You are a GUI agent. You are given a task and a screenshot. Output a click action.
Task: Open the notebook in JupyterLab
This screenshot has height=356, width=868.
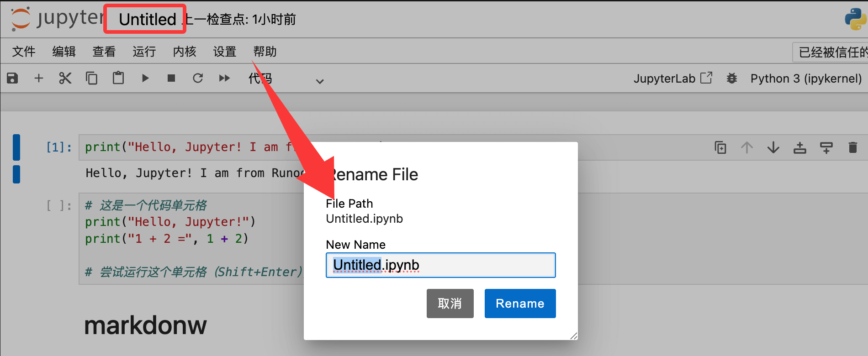[x=672, y=79]
